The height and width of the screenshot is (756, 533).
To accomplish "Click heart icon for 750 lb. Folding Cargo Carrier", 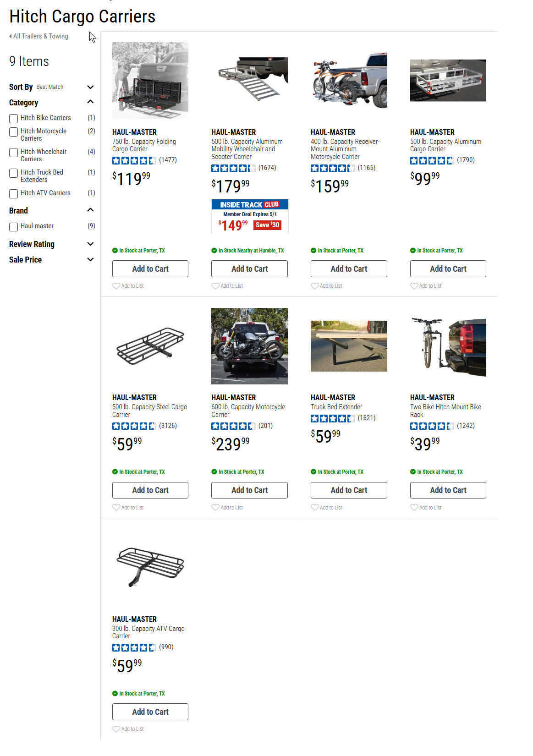I will [116, 286].
